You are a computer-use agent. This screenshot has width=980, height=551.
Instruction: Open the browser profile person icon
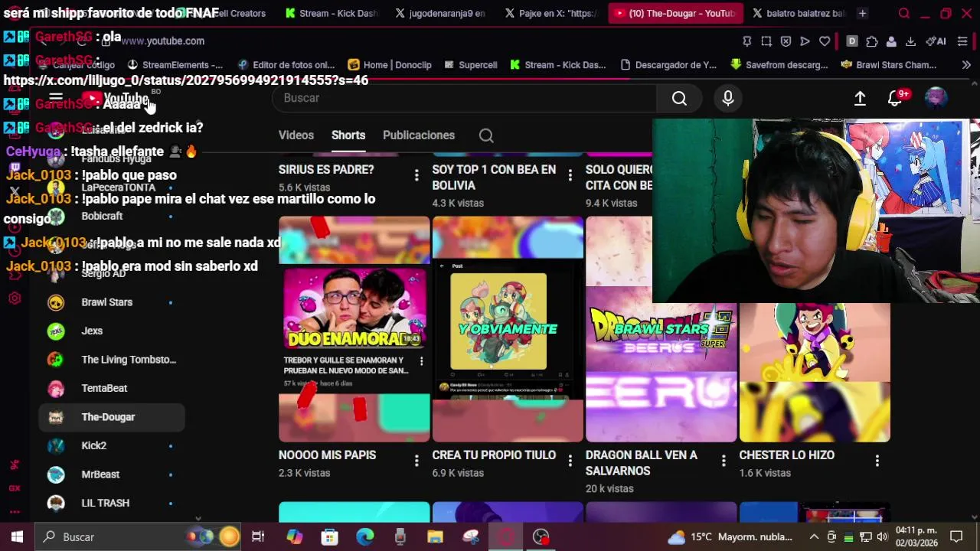click(891, 41)
